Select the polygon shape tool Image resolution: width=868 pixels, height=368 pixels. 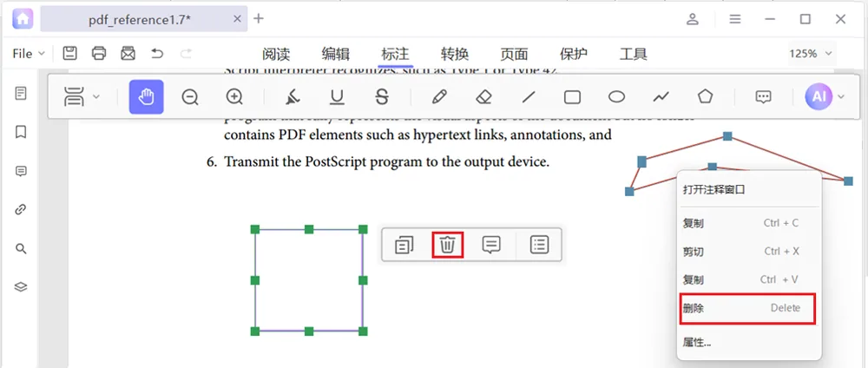point(705,97)
